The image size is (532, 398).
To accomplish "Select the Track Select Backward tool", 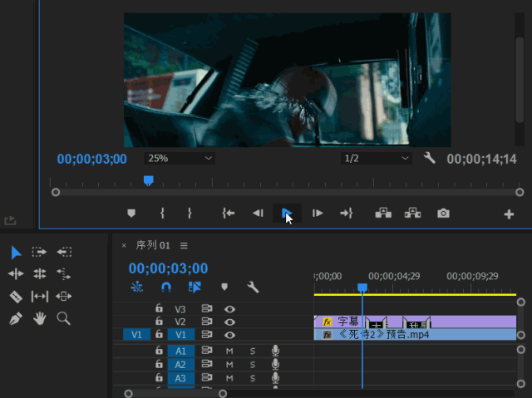I will (x=64, y=253).
